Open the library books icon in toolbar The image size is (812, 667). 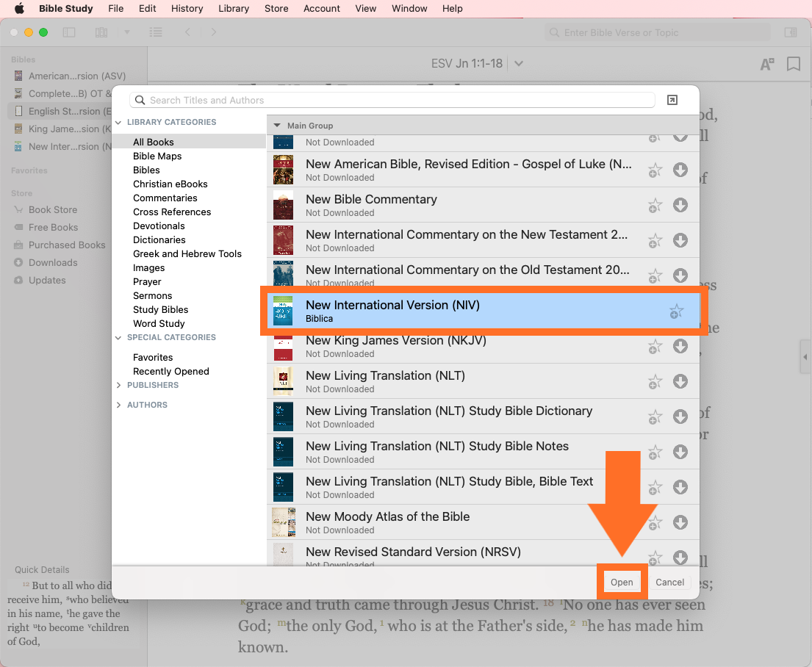(101, 32)
